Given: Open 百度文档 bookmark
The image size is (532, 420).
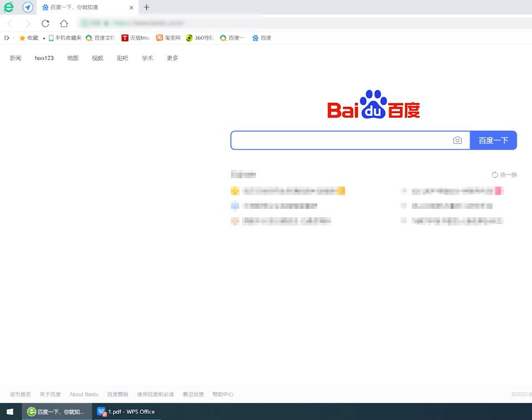Looking at the screenshot, I should 100,38.
